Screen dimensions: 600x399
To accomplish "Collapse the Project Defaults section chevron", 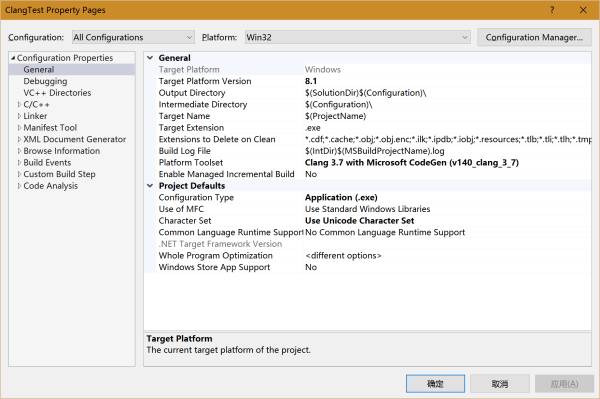I will (x=150, y=186).
